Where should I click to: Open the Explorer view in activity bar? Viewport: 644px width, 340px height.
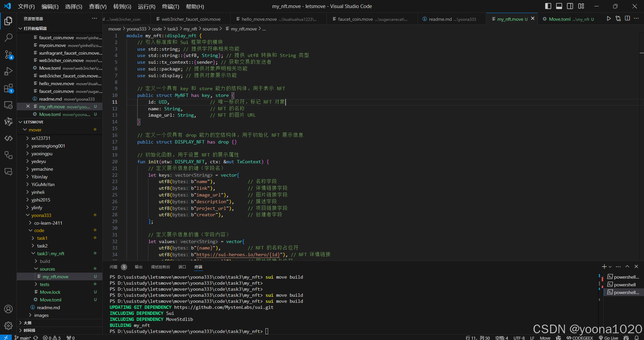pyautogui.click(x=8, y=21)
